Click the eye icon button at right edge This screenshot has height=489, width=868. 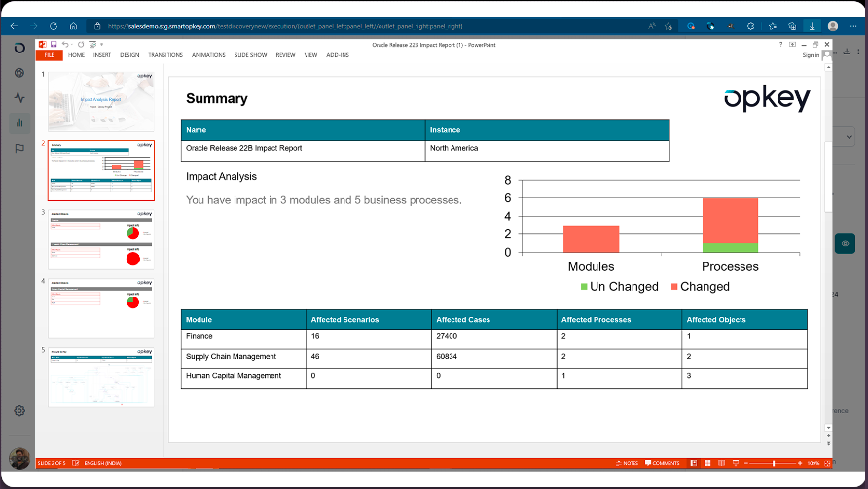(845, 243)
